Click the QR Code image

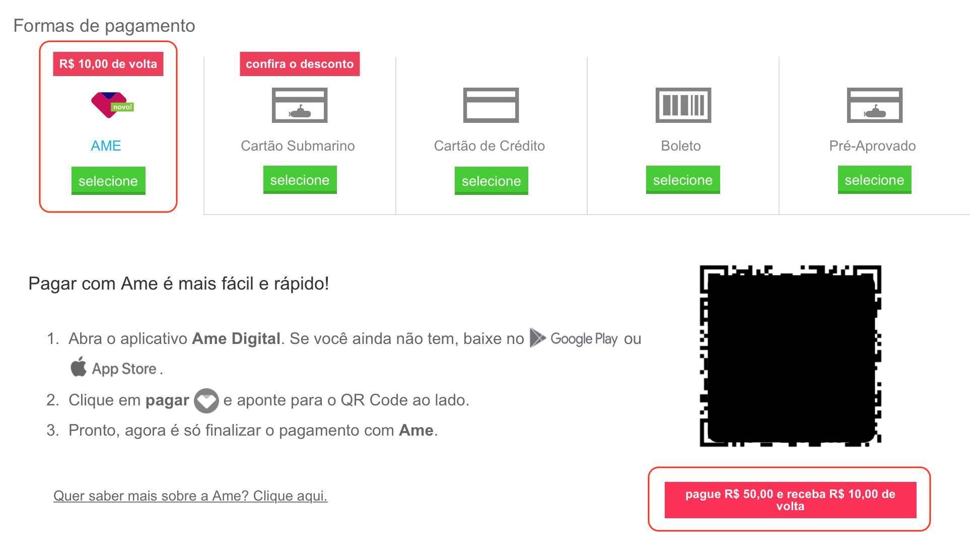coord(790,356)
